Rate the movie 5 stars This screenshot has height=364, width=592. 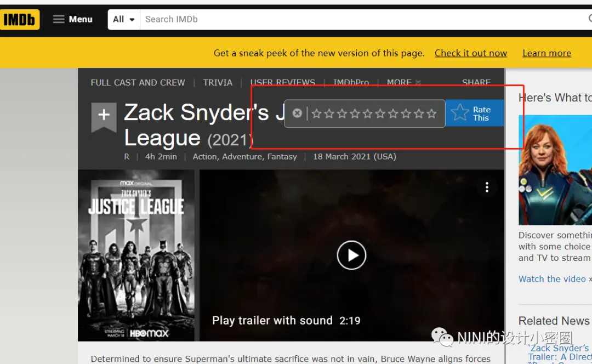click(368, 113)
